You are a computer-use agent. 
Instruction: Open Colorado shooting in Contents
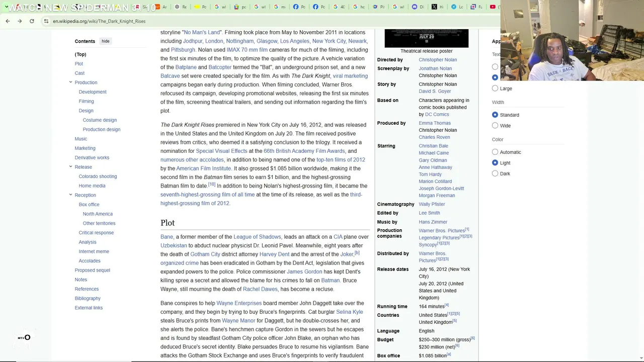(x=98, y=176)
